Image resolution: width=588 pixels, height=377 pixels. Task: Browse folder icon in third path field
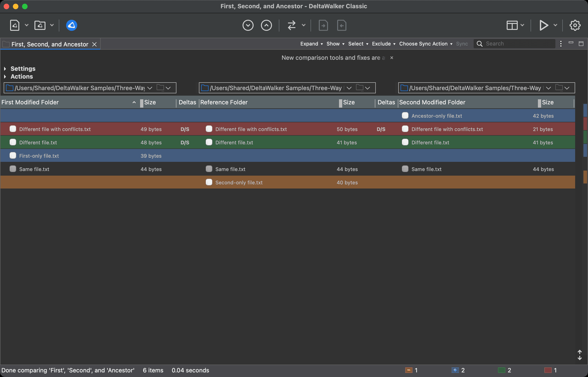tap(559, 88)
